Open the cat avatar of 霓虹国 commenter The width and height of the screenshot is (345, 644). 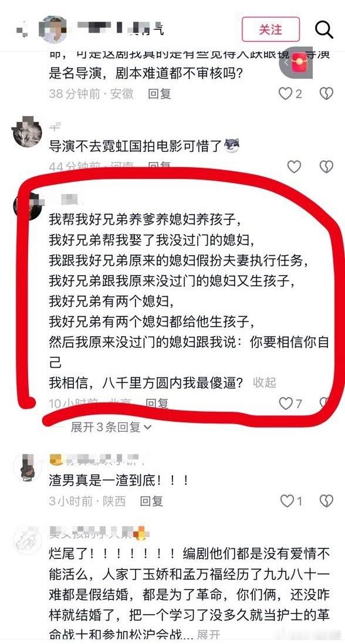pos(27,132)
